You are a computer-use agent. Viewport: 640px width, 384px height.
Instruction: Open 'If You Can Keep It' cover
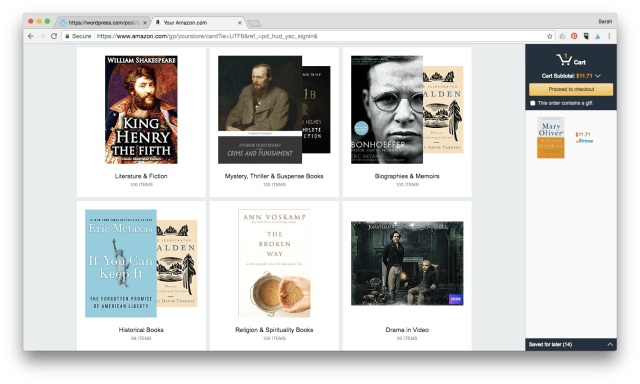[x=121, y=263]
